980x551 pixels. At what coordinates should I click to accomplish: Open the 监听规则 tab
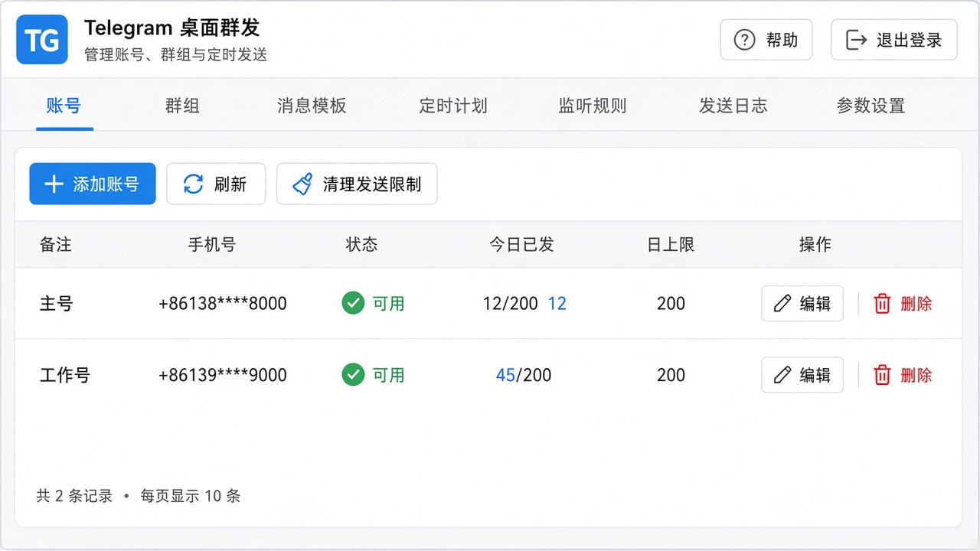point(593,106)
